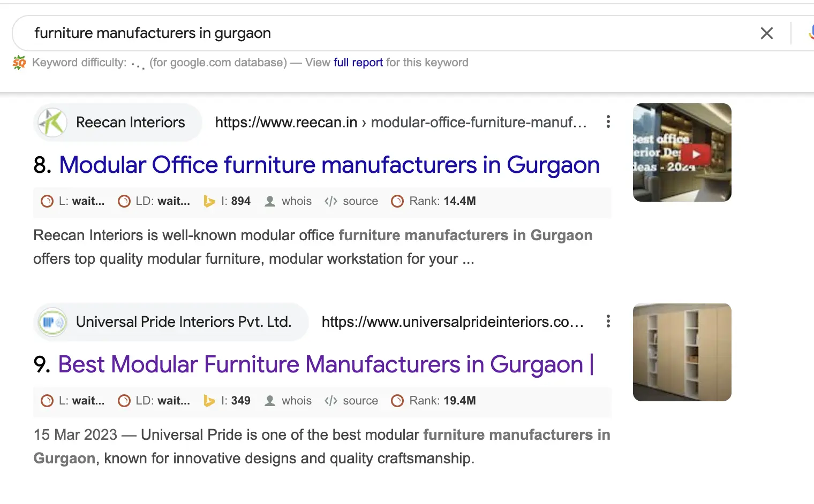
Task: Click inside the search query field
Action: 375,33
